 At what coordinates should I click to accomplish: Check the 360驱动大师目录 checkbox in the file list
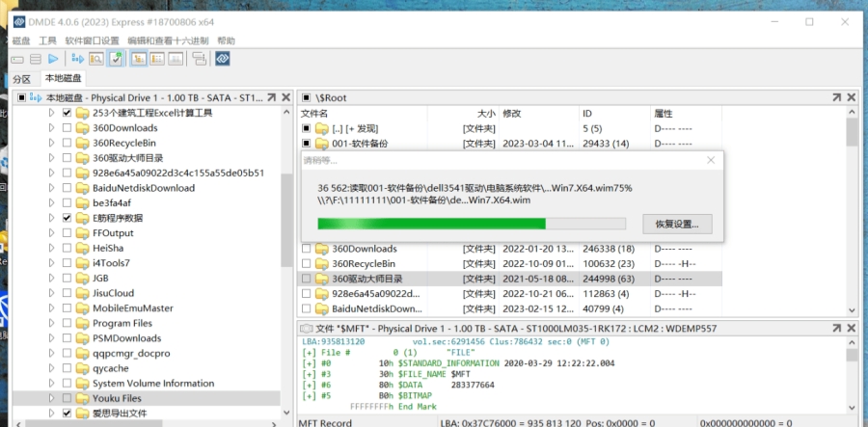click(306, 279)
